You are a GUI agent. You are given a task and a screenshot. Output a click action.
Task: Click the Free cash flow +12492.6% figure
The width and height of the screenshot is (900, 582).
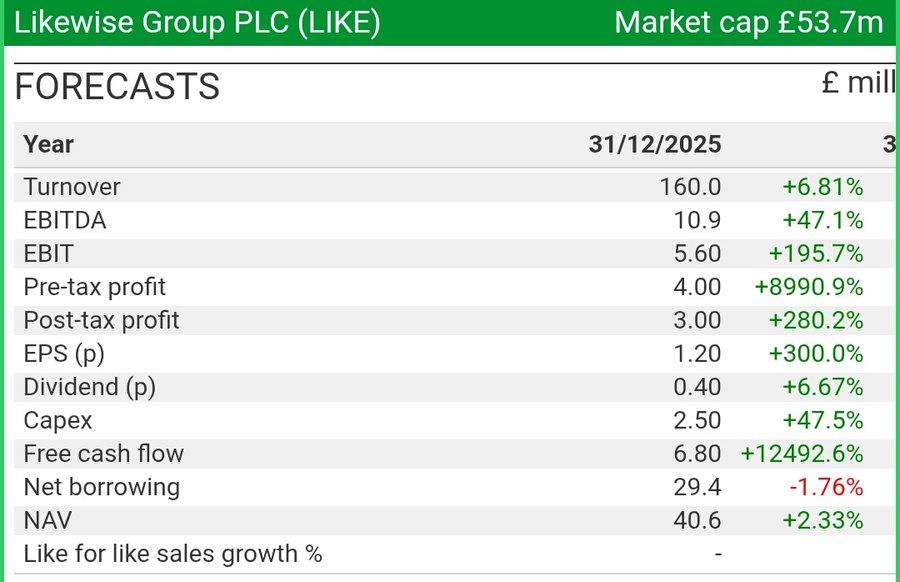802,454
